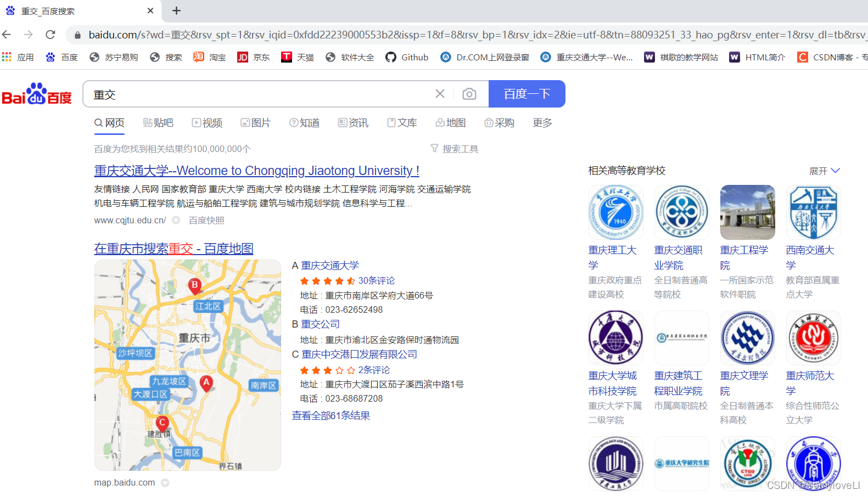This screenshot has height=496, width=868.
Task: Switch to the 贴吧 tab
Action: pyautogui.click(x=158, y=123)
